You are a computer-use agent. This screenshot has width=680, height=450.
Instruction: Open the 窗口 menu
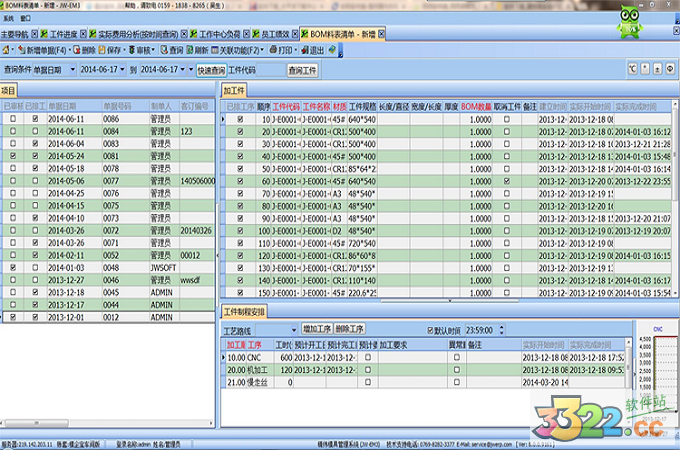tap(25, 18)
